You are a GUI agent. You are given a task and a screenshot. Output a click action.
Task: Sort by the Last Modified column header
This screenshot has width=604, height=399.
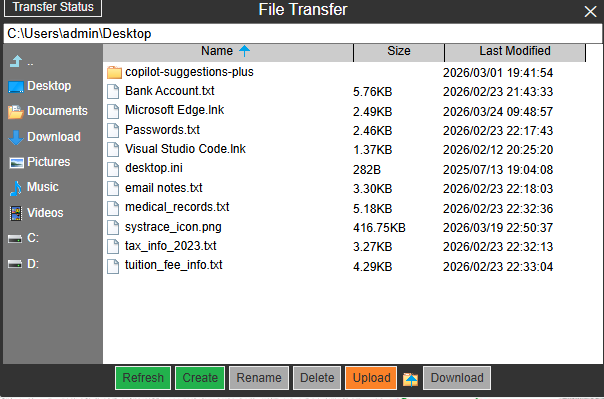pos(515,52)
